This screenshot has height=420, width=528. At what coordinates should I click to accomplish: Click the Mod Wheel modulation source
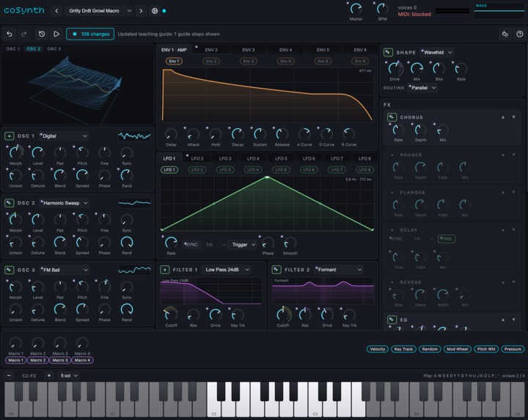click(458, 349)
